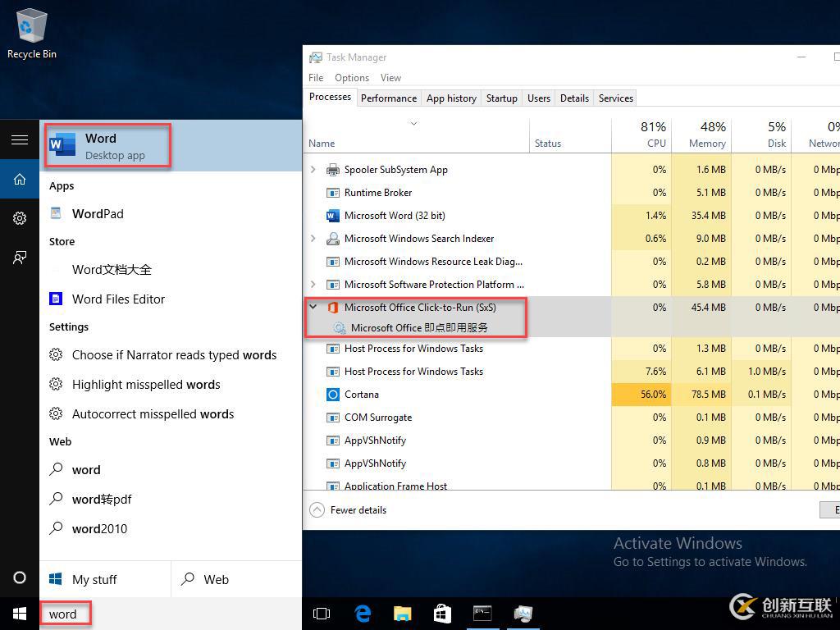Switch to the App history tab
The height and width of the screenshot is (630, 840).
(451, 98)
